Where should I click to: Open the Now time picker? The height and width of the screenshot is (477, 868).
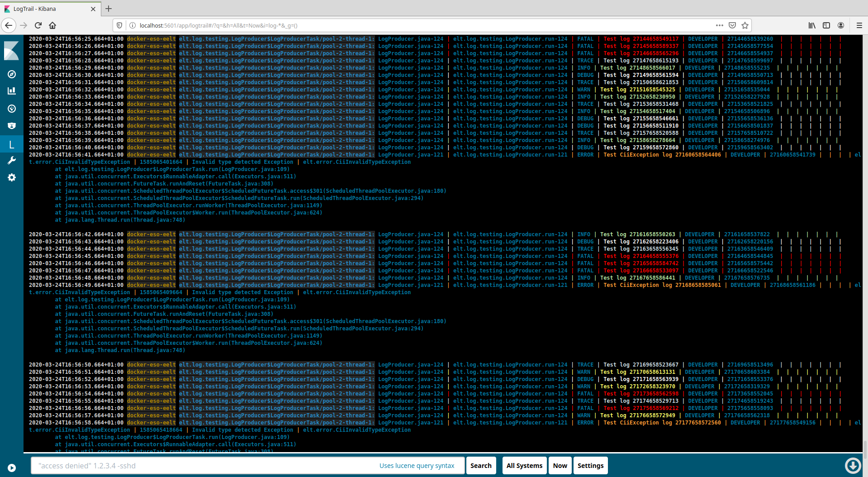pos(560,466)
